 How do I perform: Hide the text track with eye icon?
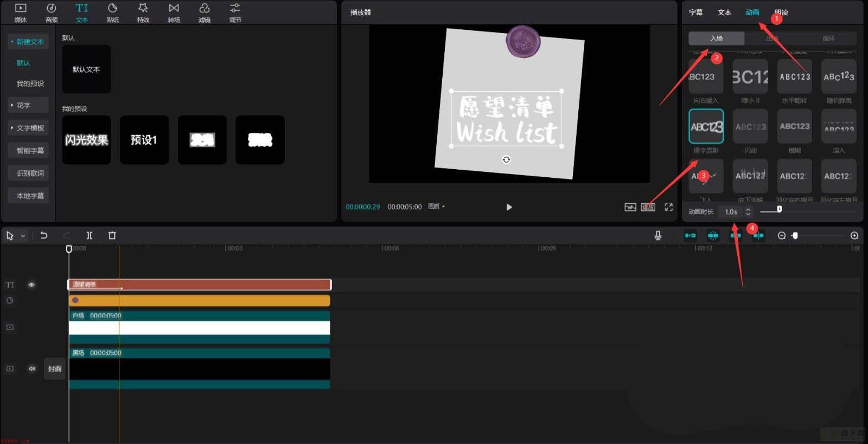(x=31, y=285)
